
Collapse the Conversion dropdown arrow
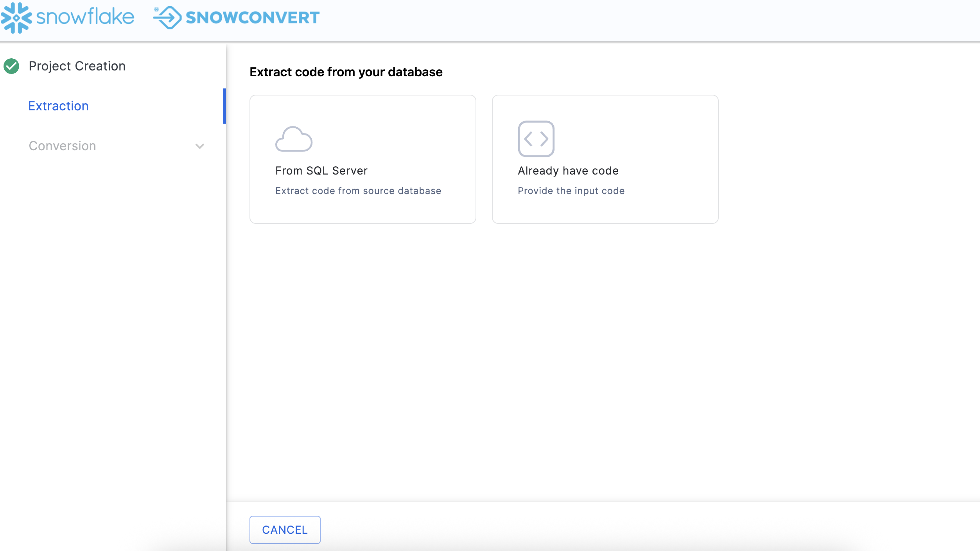(200, 146)
